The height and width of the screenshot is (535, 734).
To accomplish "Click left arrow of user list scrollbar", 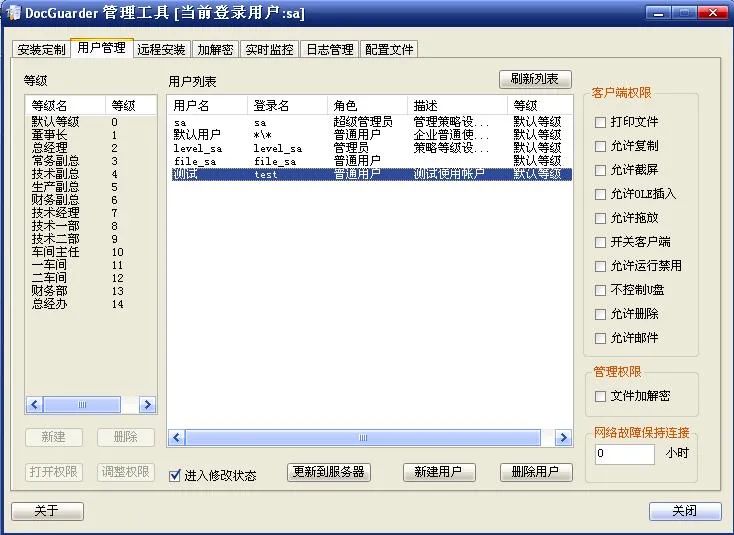I will click(176, 438).
